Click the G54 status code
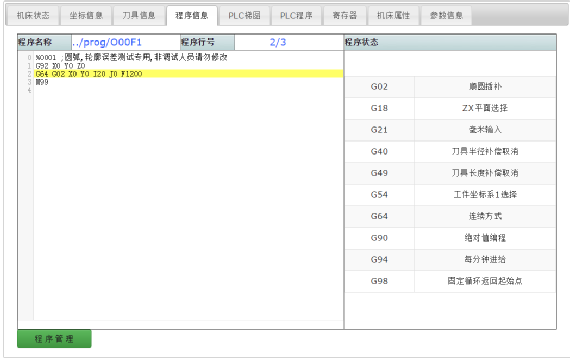The image size is (570, 360). (x=379, y=195)
